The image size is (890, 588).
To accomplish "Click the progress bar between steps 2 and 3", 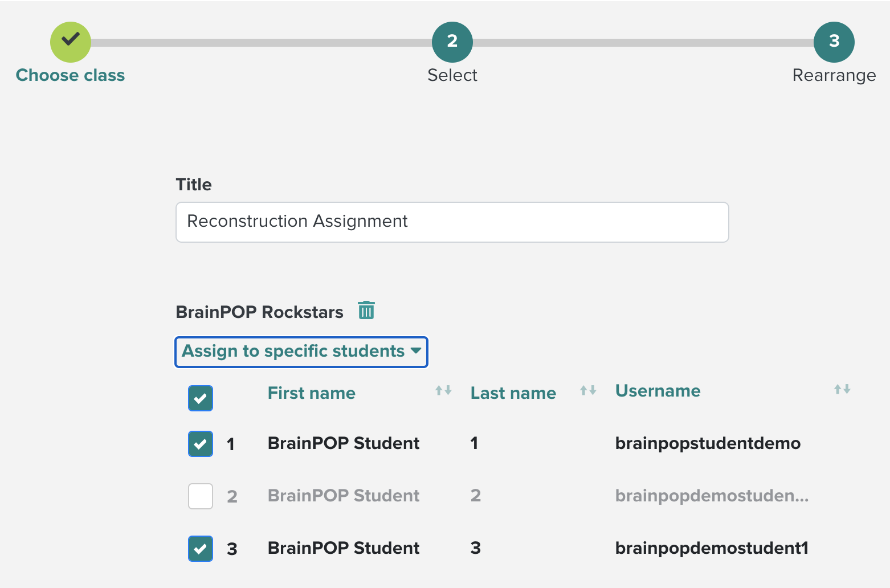I will (643, 43).
